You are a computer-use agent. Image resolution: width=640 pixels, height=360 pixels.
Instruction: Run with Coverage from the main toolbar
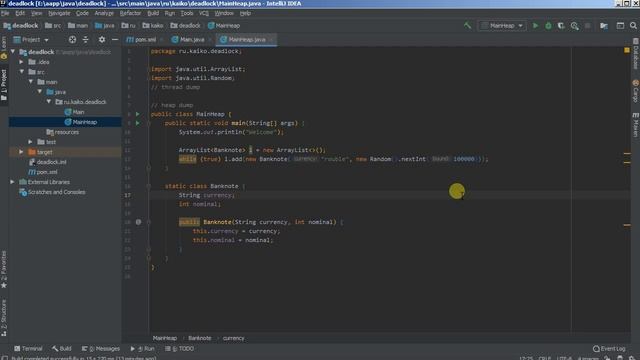[x=561, y=26]
